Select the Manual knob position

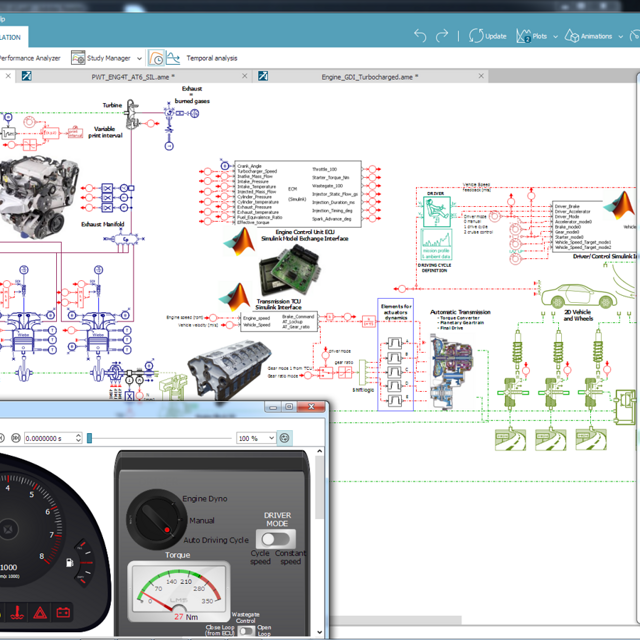202,521
